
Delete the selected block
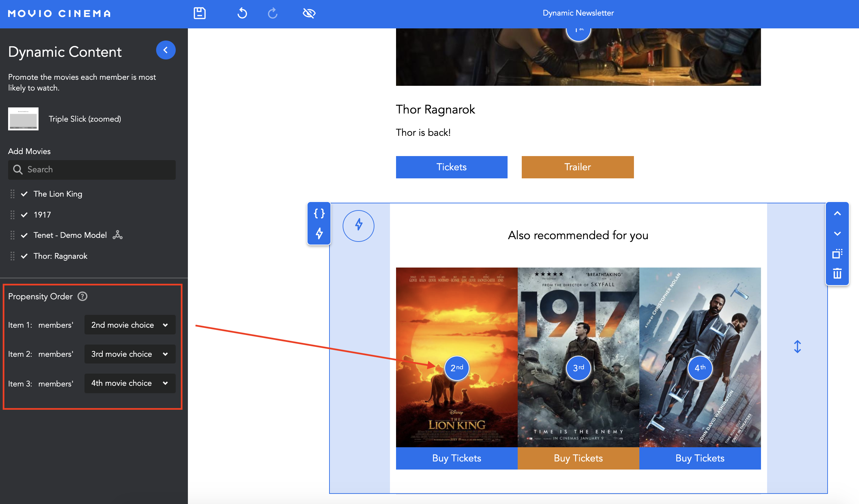[x=837, y=274]
